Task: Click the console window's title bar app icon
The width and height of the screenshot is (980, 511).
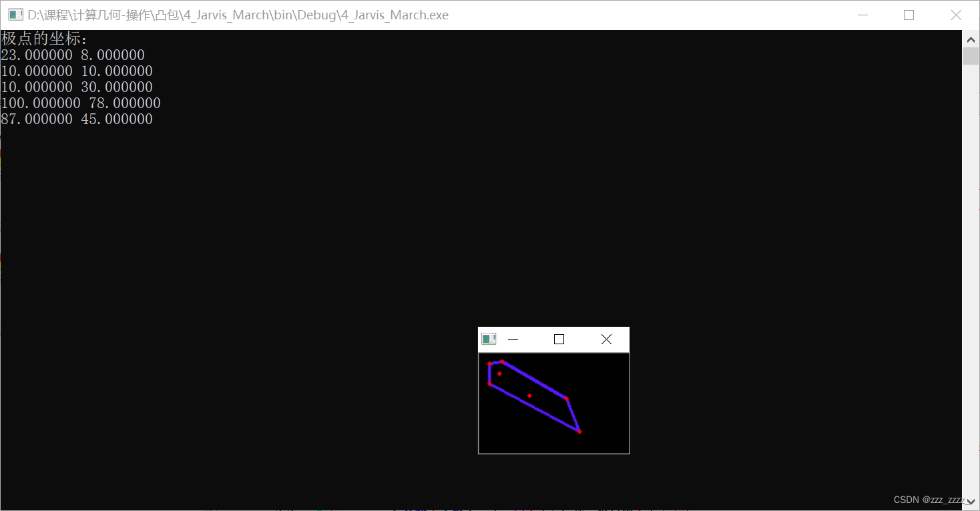Action: point(15,15)
